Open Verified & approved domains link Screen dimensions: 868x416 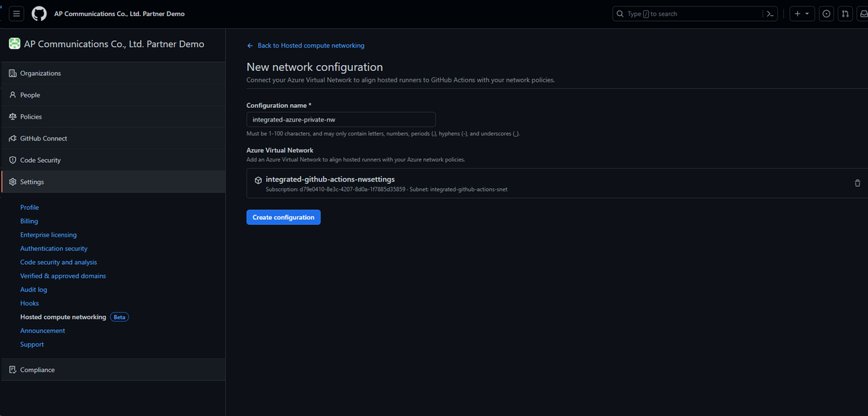(x=63, y=276)
